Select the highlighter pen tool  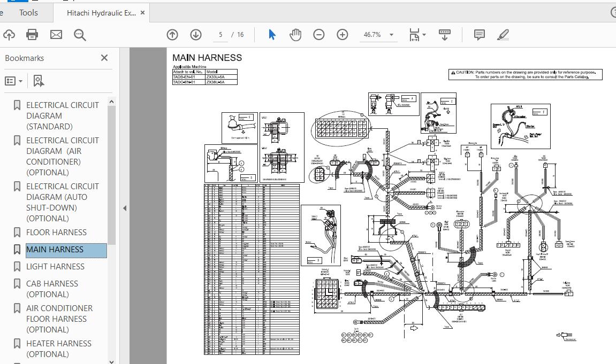pos(503,35)
